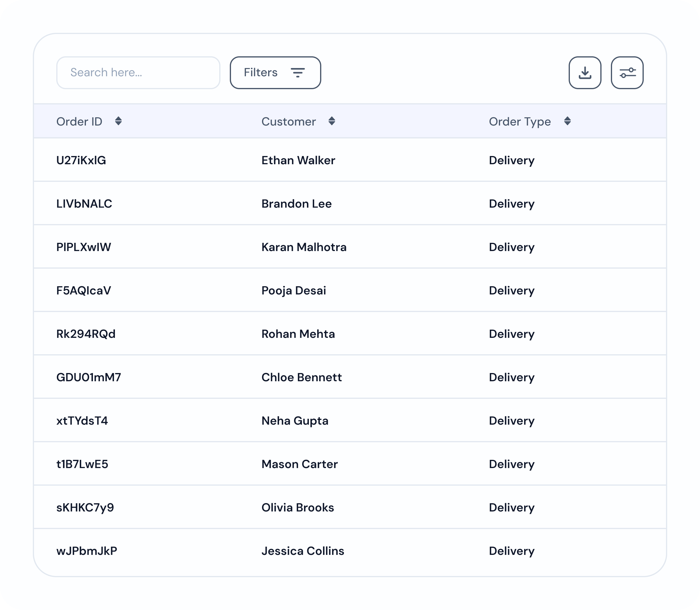Viewport: 700px width, 610px height.
Task: Select order ID sKHKC7y9
Action: (x=85, y=508)
